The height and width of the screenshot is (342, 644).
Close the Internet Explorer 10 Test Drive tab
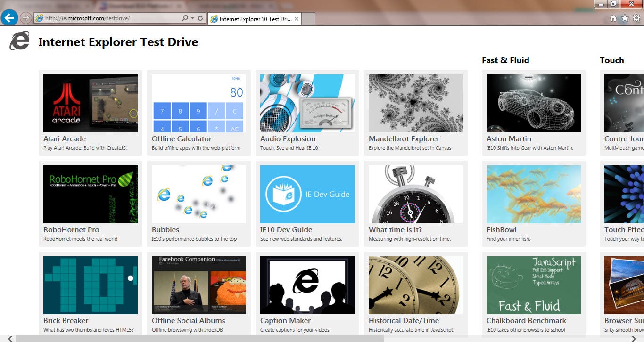click(297, 19)
